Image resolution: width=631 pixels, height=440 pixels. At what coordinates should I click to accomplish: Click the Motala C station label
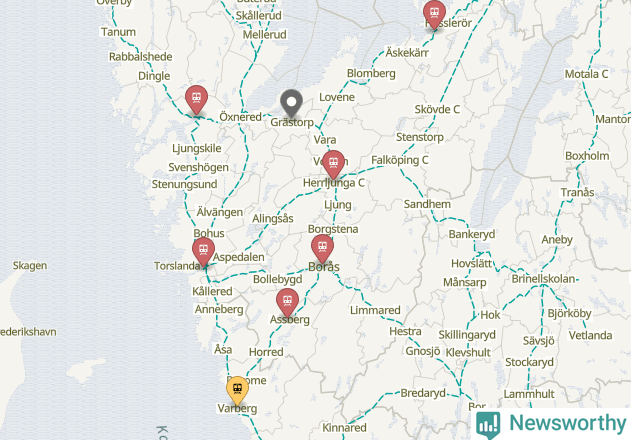(x=586, y=74)
